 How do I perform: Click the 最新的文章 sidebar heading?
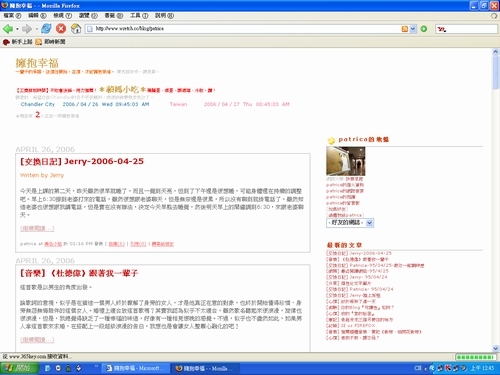[344, 245]
